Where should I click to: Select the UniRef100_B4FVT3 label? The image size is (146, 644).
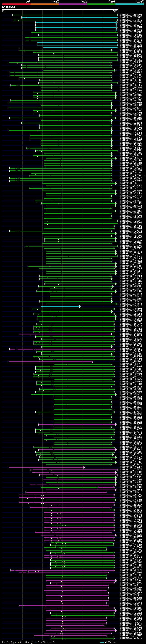coord(131,40)
